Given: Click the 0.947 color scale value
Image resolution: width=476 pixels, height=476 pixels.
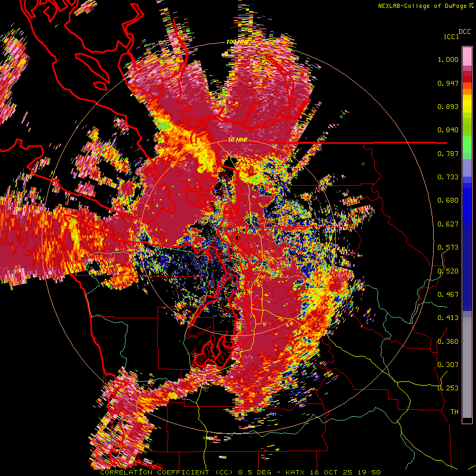Looking at the screenshot, I should 448,83.
